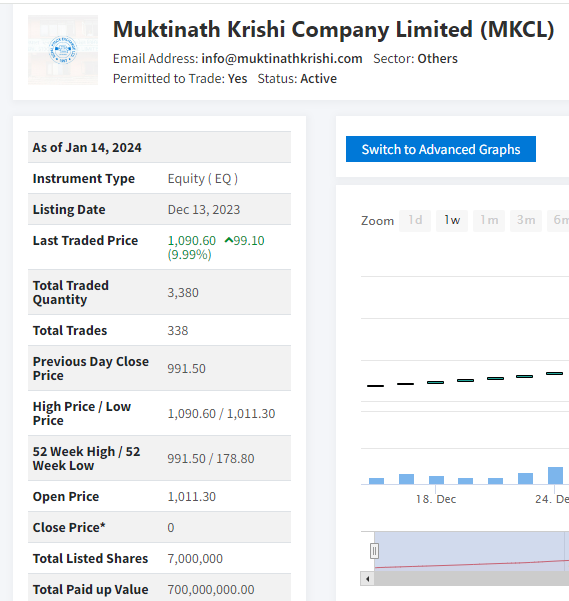569x601 pixels.
Task: Click the 52 week value '991.50 / 178.80'
Action: [x=211, y=459]
